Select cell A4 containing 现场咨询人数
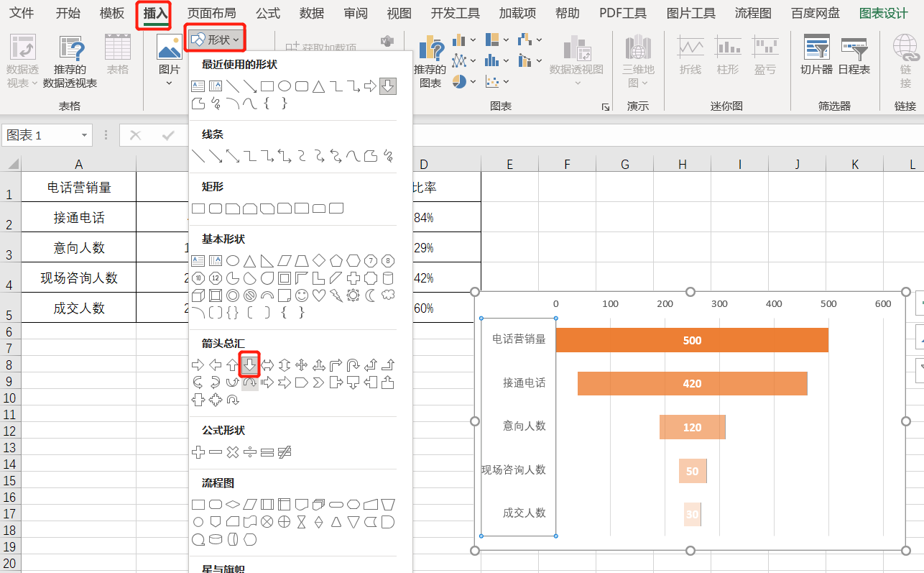This screenshot has height=573, width=924. tap(79, 278)
